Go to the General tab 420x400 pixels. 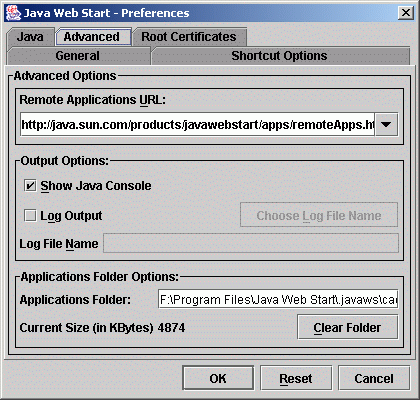coord(78,56)
